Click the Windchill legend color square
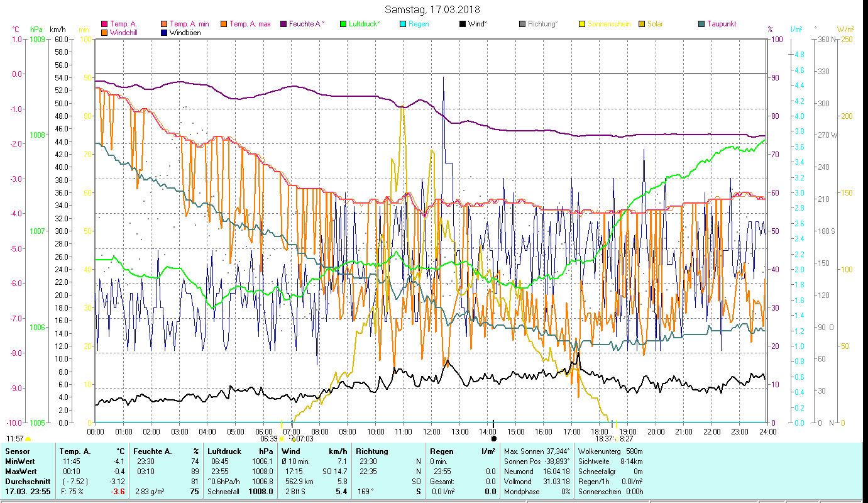The height and width of the screenshot is (503, 868). click(x=104, y=33)
